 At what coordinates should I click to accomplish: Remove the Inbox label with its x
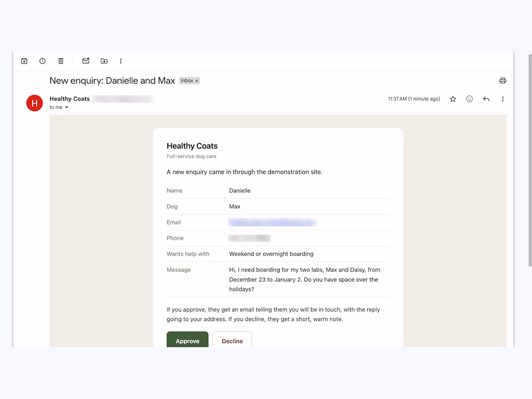click(196, 81)
